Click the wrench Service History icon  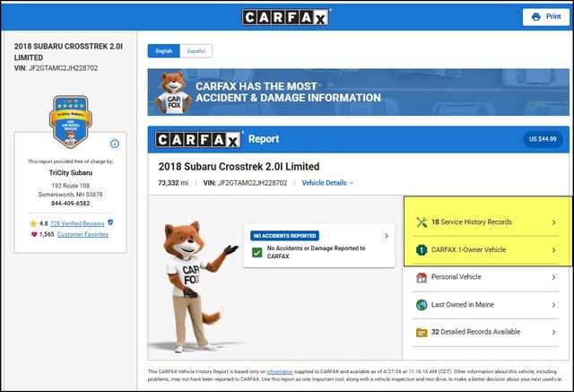point(422,222)
